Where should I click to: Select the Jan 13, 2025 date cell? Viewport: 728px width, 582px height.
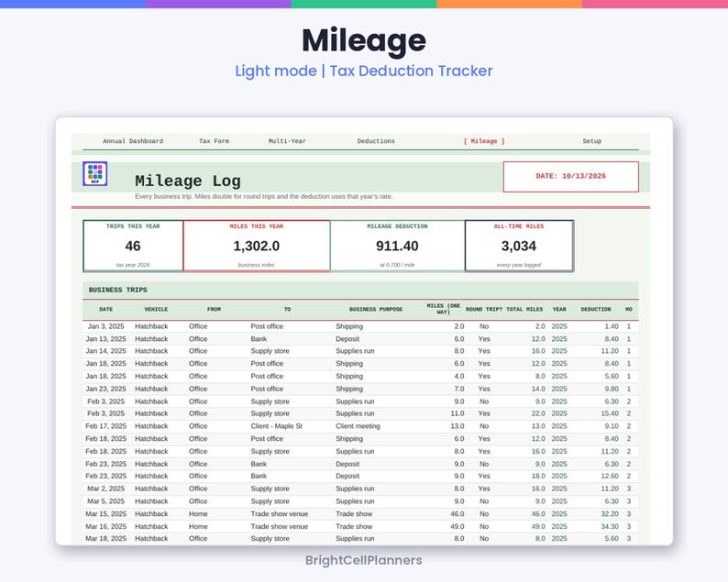105,339
